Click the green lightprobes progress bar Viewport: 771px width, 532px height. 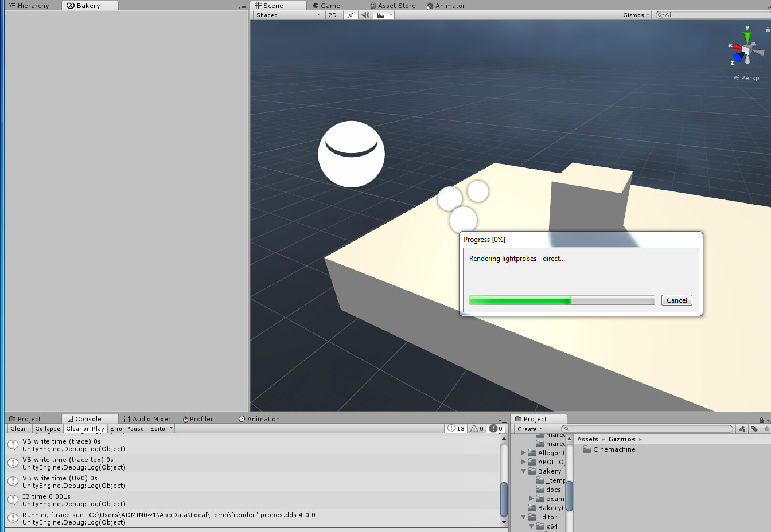click(519, 300)
